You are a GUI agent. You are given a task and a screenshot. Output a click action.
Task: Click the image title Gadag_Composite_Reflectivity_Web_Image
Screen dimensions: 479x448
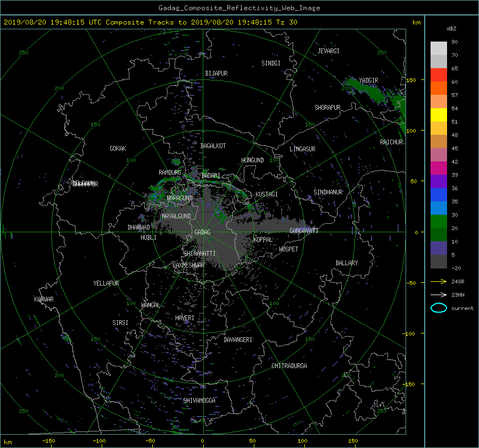click(x=239, y=8)
